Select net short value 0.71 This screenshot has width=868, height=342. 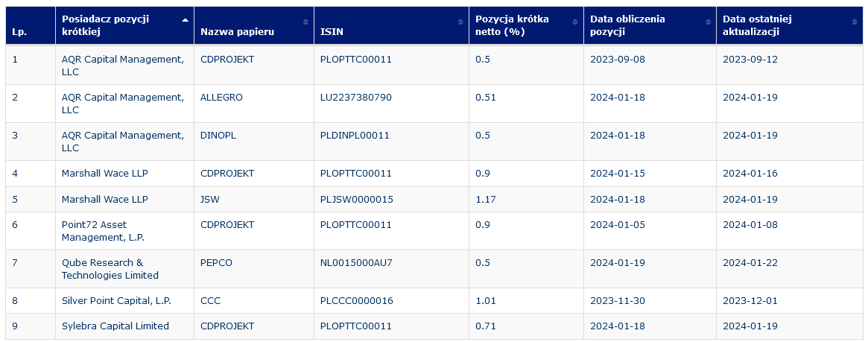(x=486, y=326)
